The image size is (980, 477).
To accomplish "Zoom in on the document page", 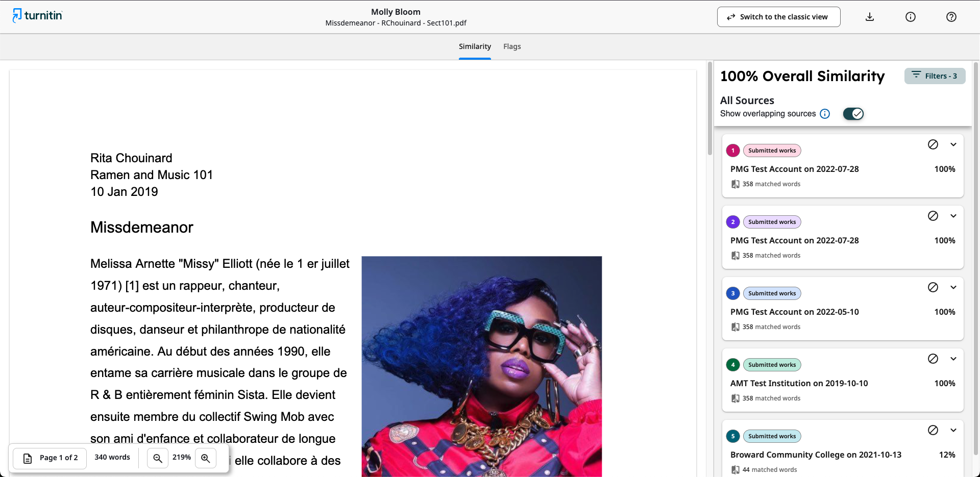I will 206,458.
